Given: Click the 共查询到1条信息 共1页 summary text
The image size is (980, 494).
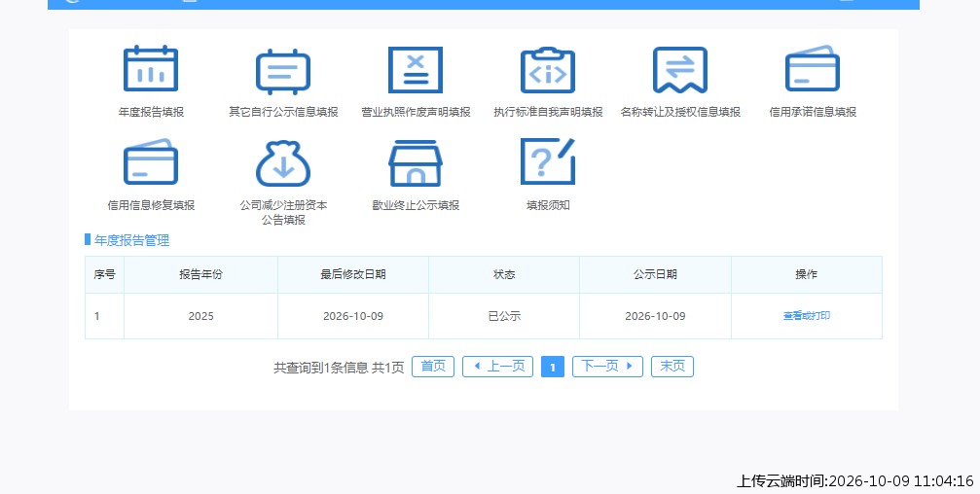Looking at the screenshot, I should point(339,368).
